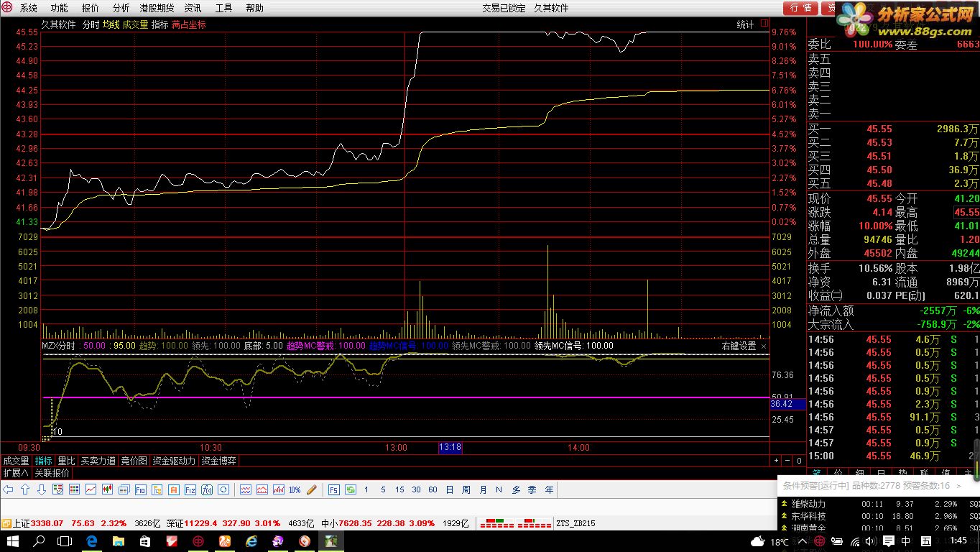This screenshot has height=552, width=980.
Task: Select the intraday line chart icon
Action: tap(91, 489)
